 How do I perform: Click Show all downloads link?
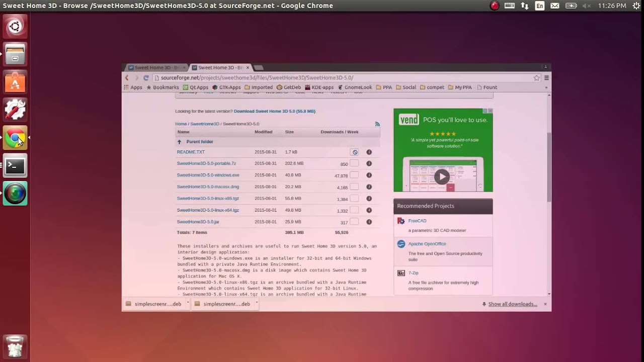(x=513, y=304)
